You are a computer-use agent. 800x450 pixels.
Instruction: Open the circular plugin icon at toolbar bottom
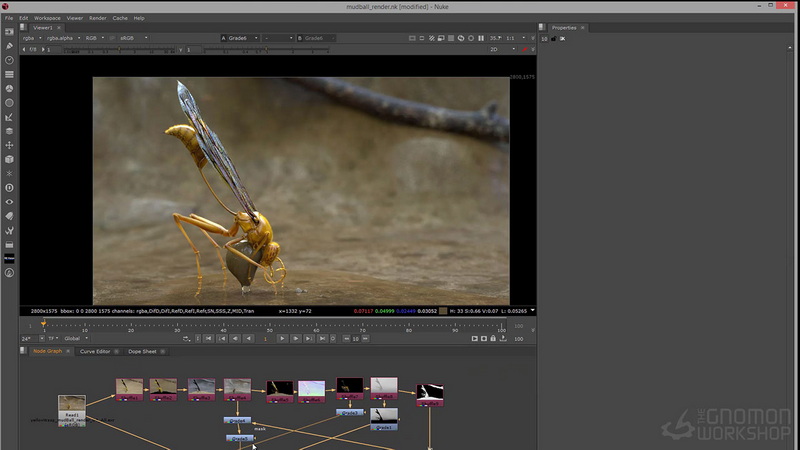[x=9, y=273]
